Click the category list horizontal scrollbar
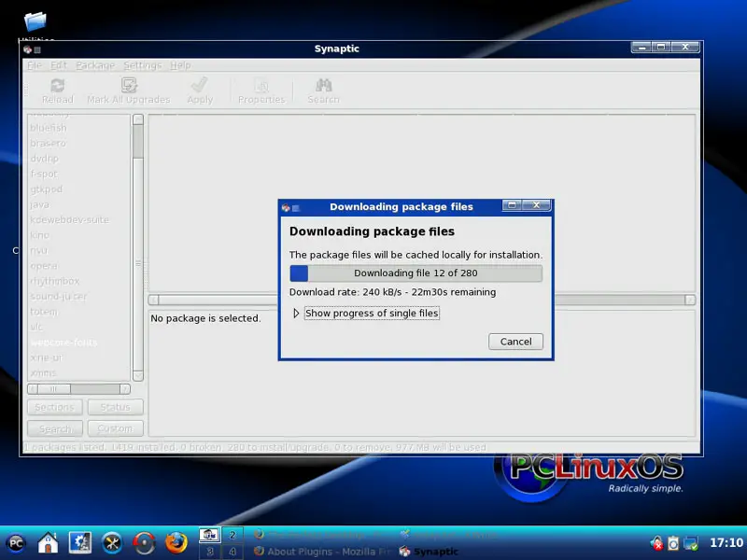The height and width of the screenshot is (560, 747). pos(78,389)
